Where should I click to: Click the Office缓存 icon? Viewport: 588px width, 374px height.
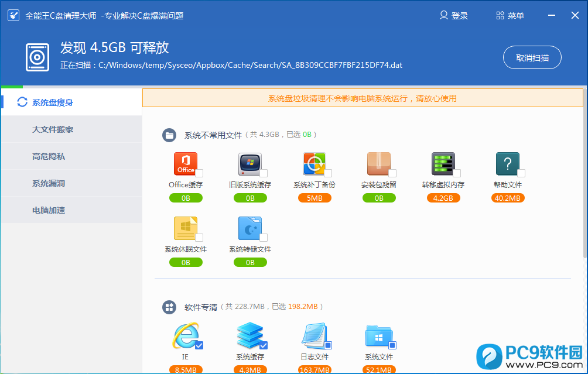click(x=185, y=164)
